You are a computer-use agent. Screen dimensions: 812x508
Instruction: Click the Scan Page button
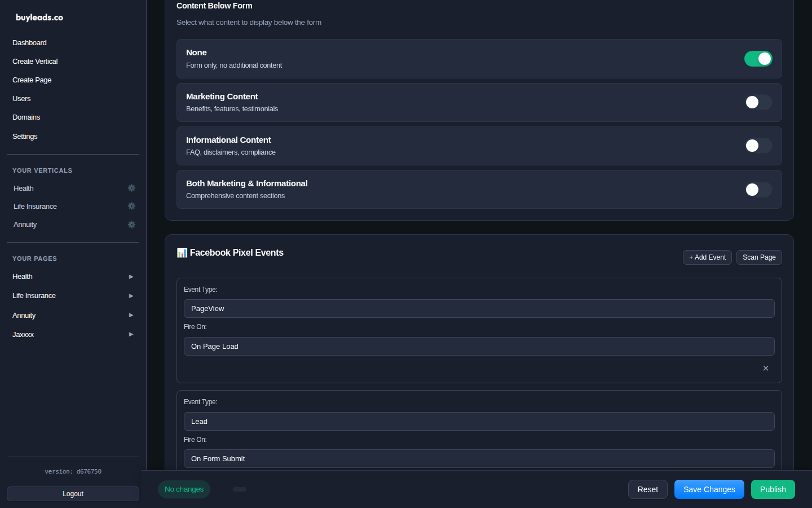coord(759,257)
